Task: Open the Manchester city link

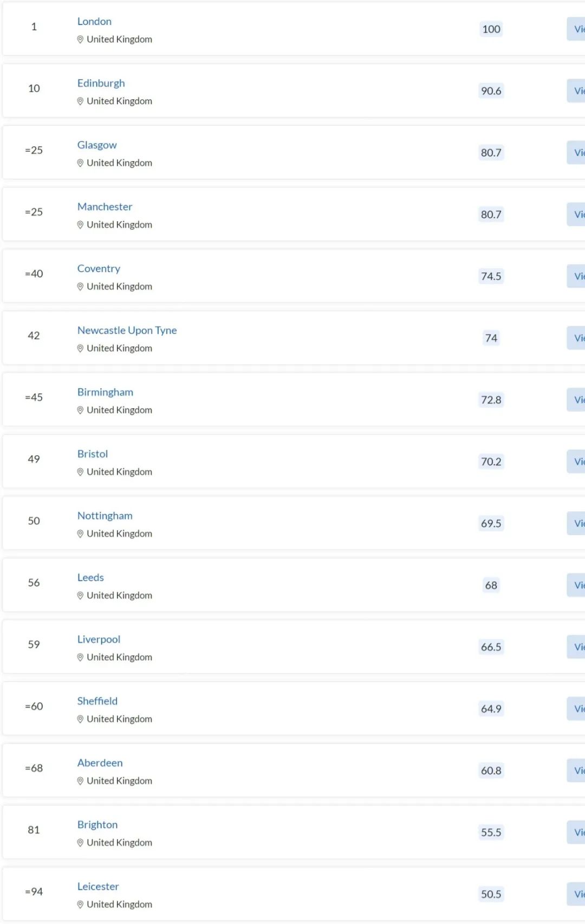Action: coord(105,206)
